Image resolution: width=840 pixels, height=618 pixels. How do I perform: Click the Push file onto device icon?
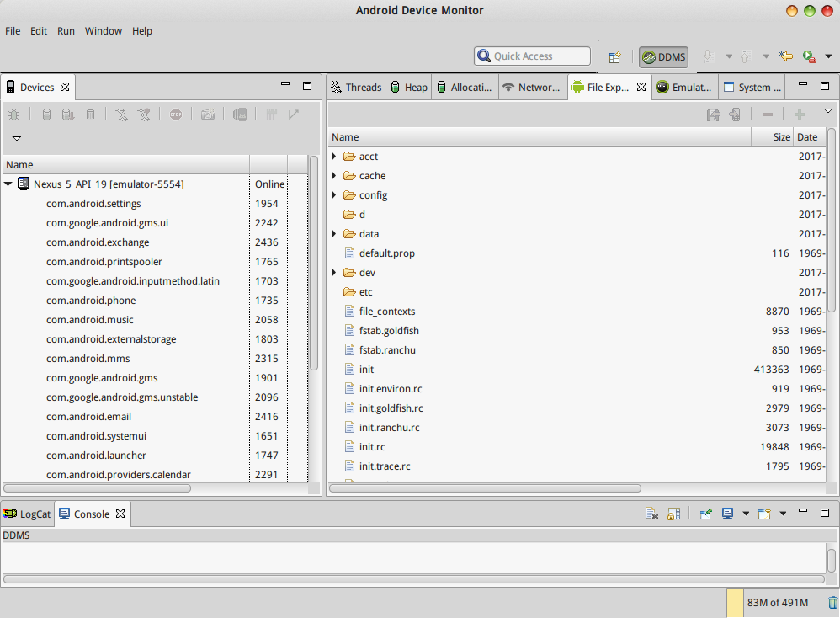point(735,115)
